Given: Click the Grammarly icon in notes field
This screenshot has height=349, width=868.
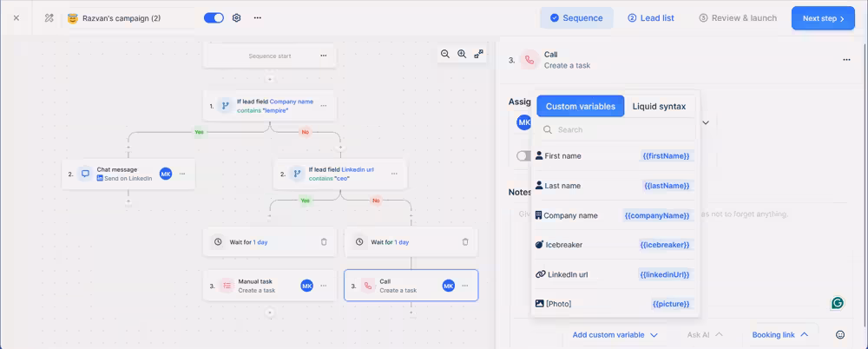Looking at the screenshot, I should pos(837,303).
